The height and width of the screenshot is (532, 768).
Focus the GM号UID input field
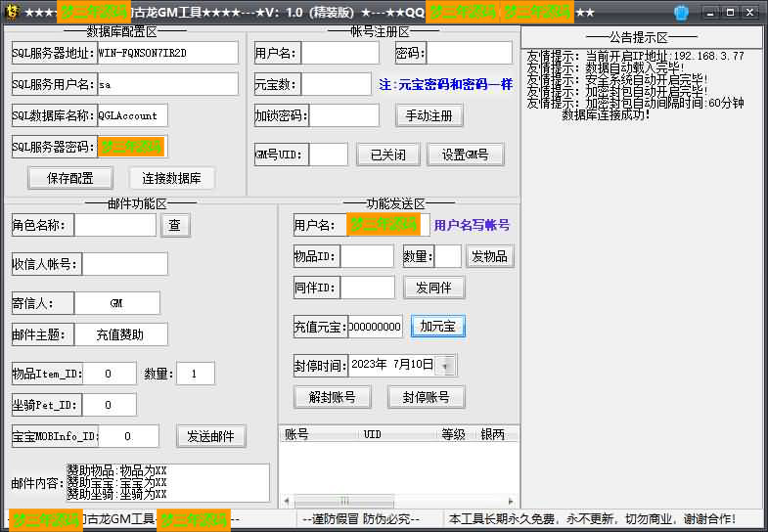click(329, 155)
